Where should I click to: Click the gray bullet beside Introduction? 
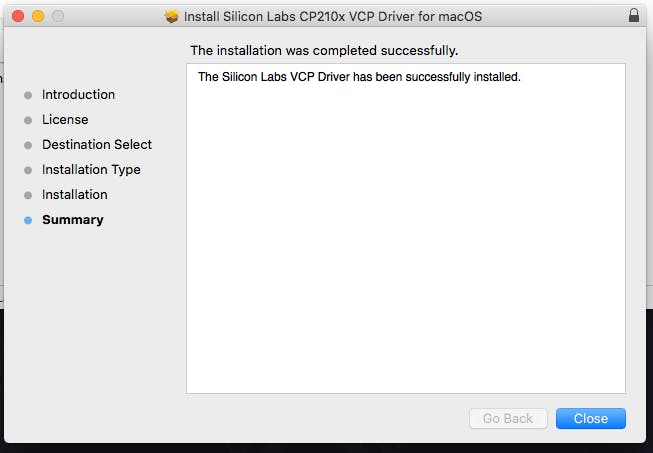pyautogui.click(x=28, y=96)
